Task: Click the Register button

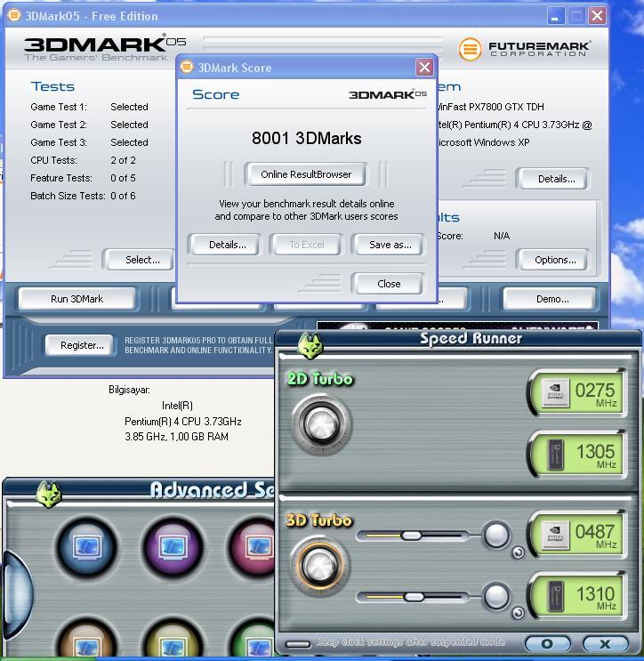Action: click(x=80, y=345)
